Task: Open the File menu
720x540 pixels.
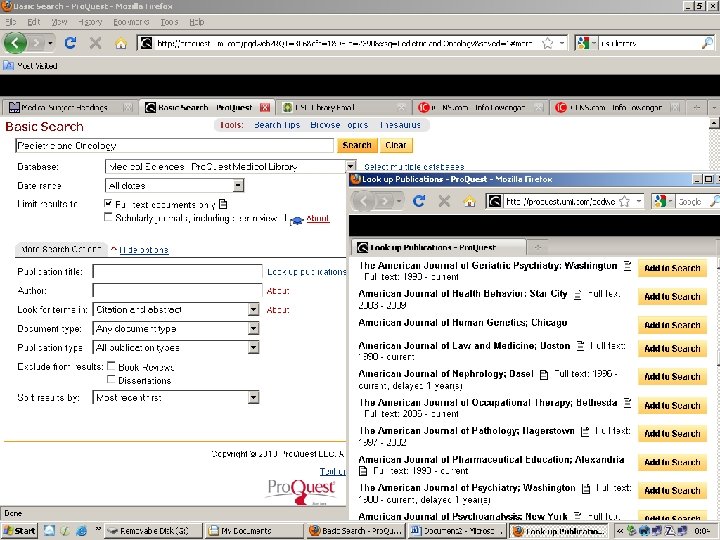Action: pyautogui.click(x=11, y=22)
